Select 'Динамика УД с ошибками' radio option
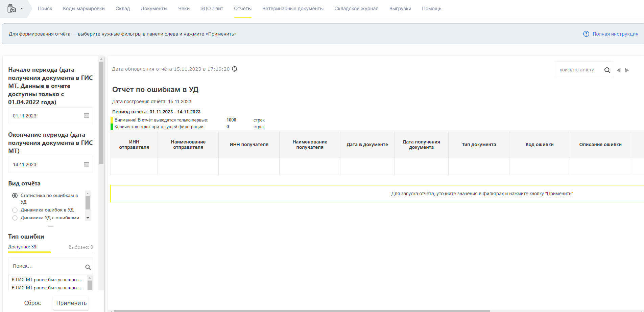Image resolution: width=644 pixels, height=312 pixels. pyautogui.click(x=15, y=218)
